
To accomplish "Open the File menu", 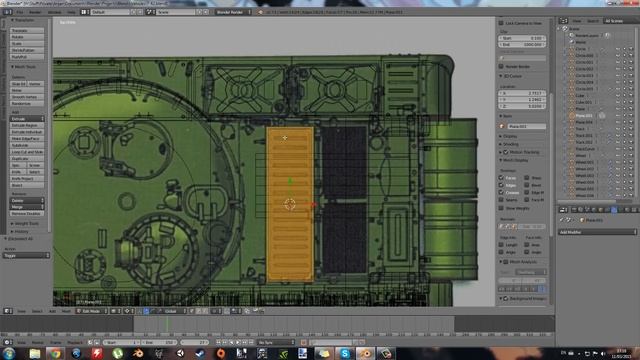I will 19,12.
